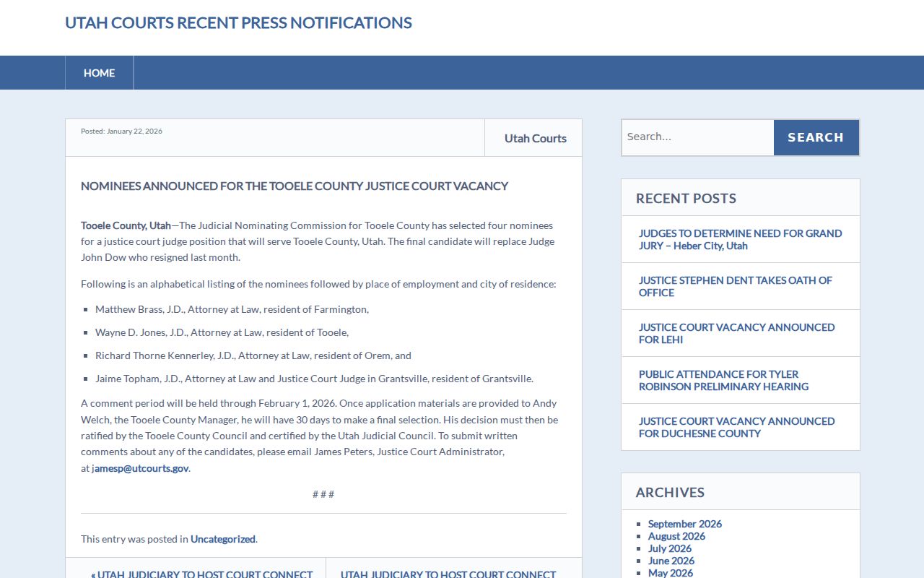Open the HOME menu item
Viewport: 924px width, 578px height.
coord(99,73)
